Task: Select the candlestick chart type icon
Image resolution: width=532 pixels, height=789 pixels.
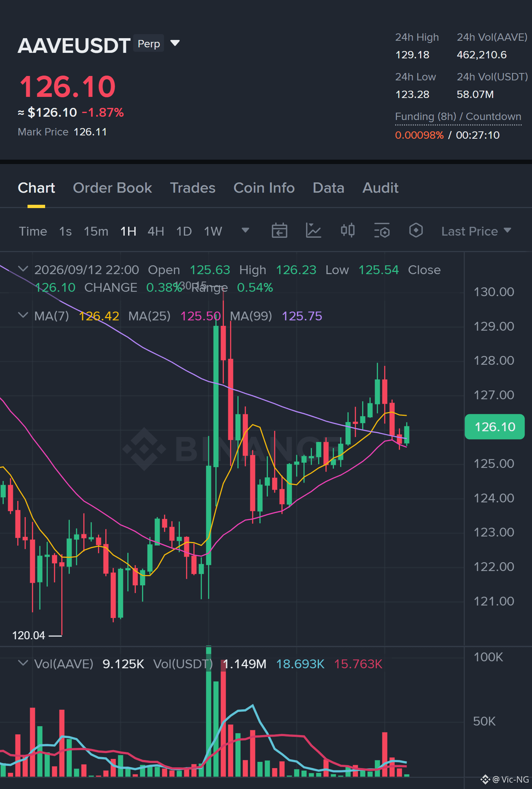Action: click(347, 230)
